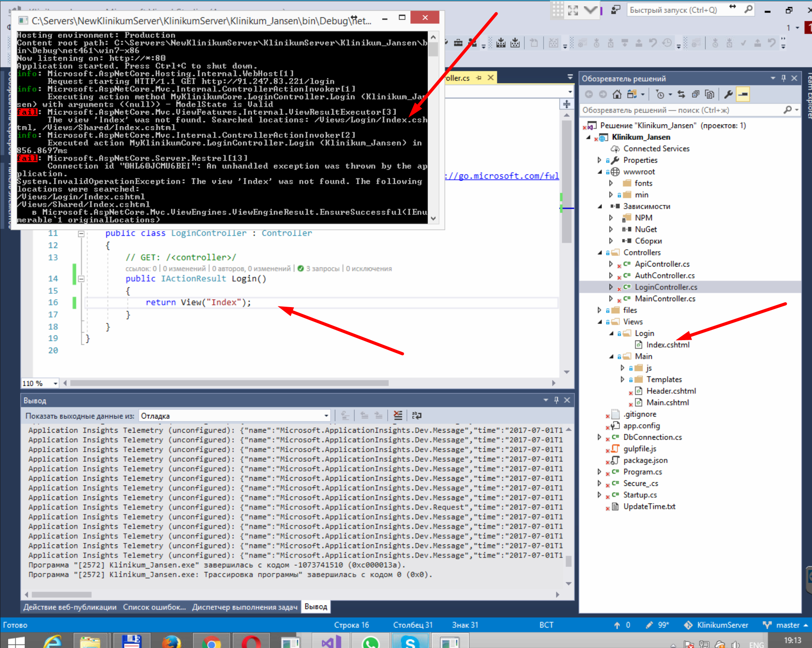Click switch views folder icon in Solution Explorer
812x648 pixels.
coord(632,94)
